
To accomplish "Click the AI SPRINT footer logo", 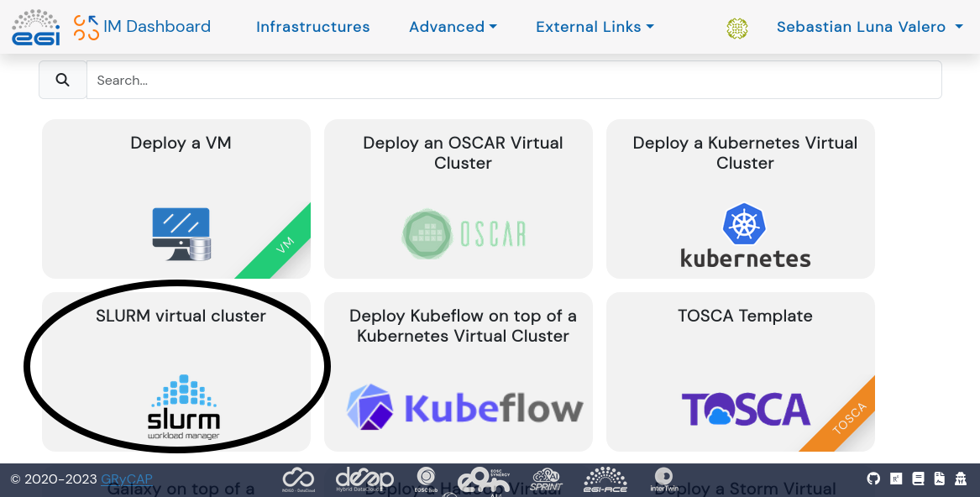I will (547, 479).
